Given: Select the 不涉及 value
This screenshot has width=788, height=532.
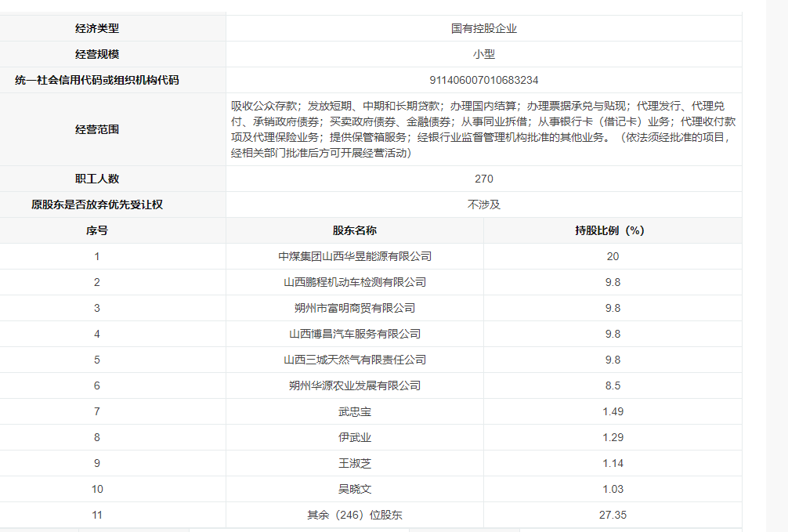Looking at the screenshot, I should [484, 204].
